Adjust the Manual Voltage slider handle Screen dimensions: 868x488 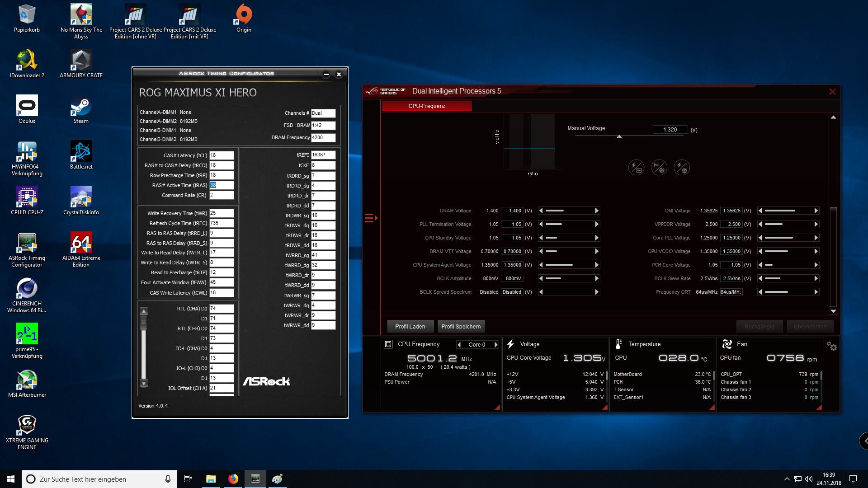tap(619, 136)
